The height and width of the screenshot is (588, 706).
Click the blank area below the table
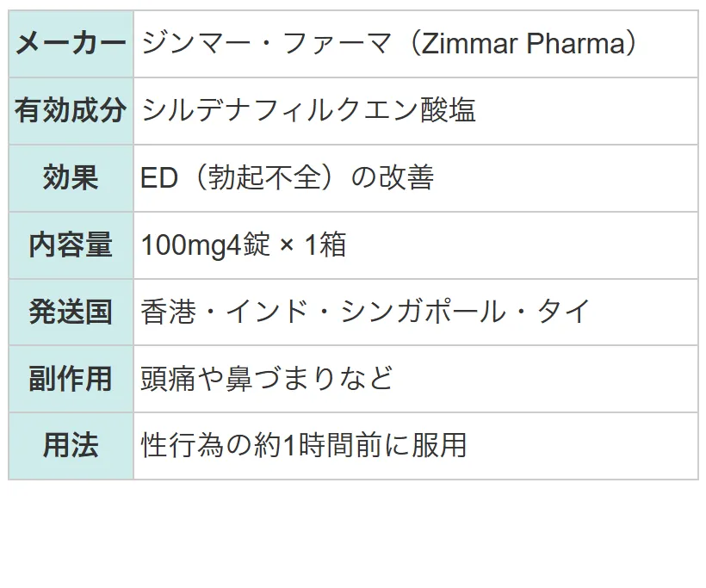[x=353, y=534]
